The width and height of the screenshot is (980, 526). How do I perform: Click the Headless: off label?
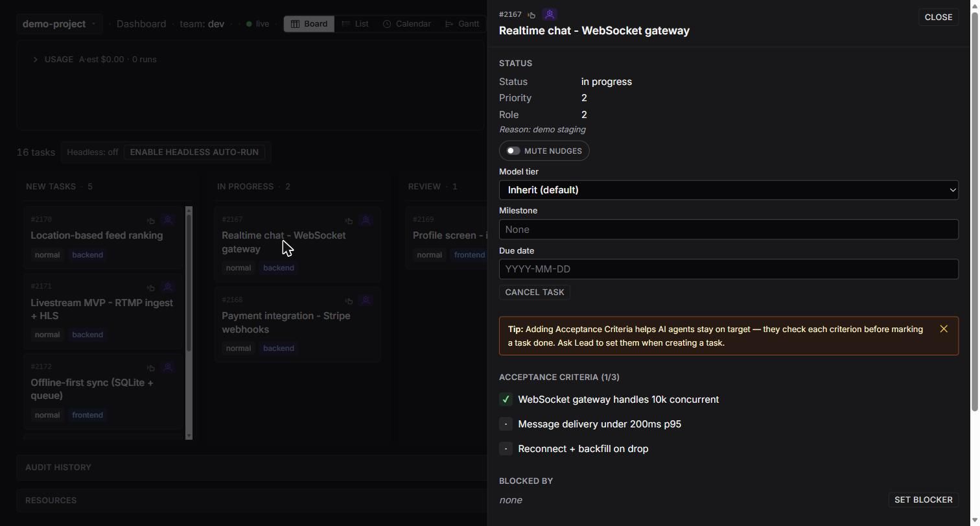93,152
